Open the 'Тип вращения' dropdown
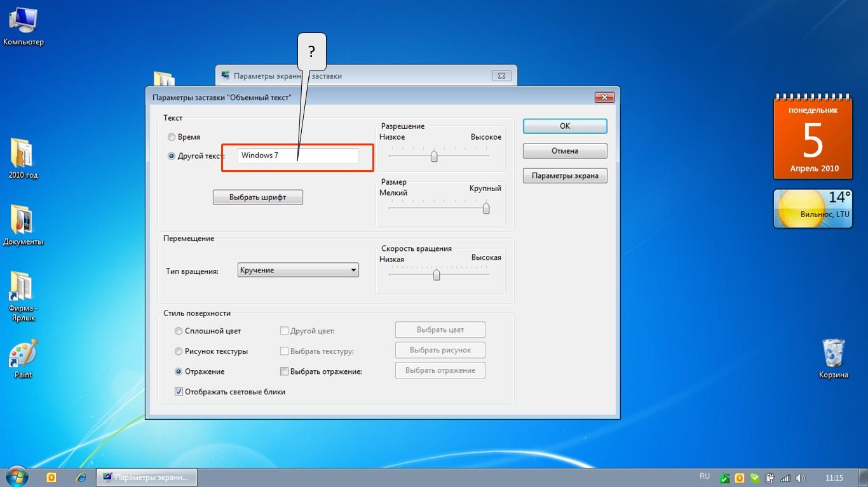Screen dimensions: 868x487 [298, 270]
